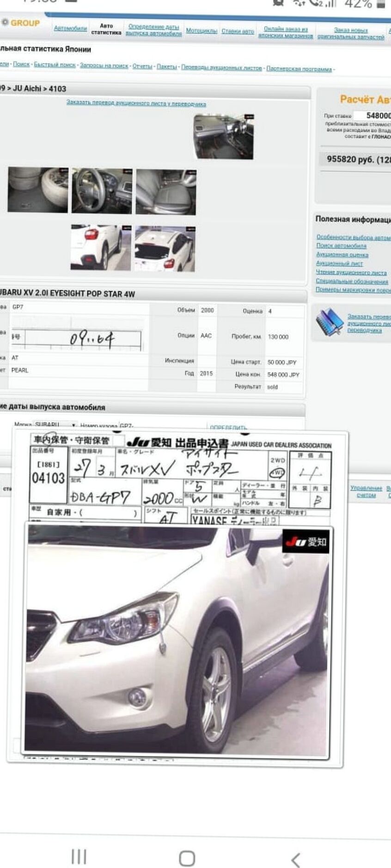This screenshot has height=868, width=391.
Task: Open the Отчеты link
Action: click(142, 66)
